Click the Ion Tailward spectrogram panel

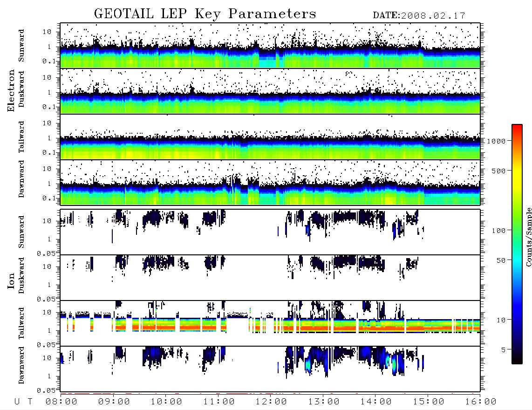[x=270, y=323]
